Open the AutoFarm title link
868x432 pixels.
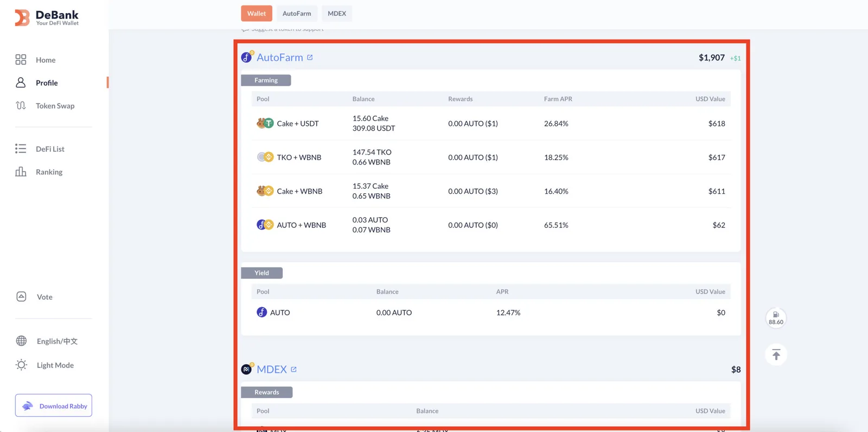pyautogui.click(x=280, y=57)
